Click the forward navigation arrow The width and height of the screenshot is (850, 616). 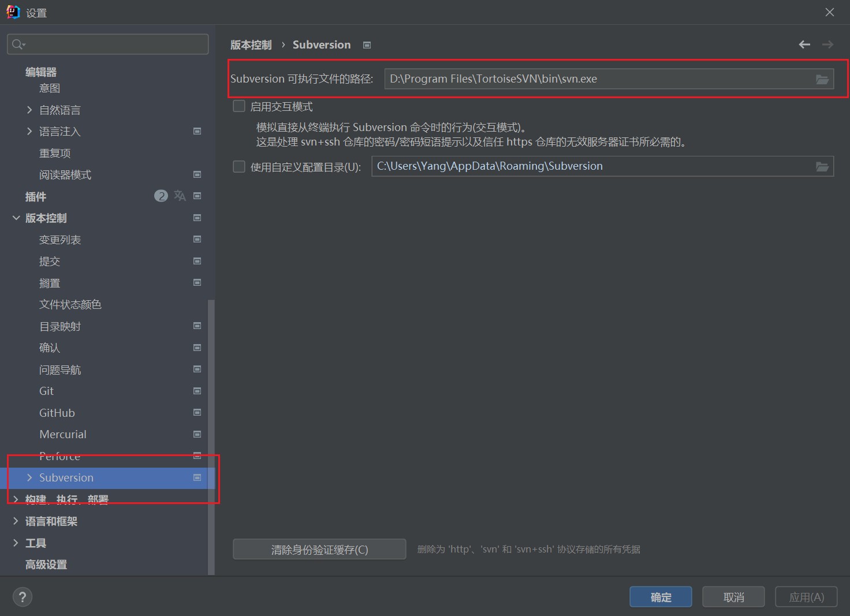[x=827, y=44]
